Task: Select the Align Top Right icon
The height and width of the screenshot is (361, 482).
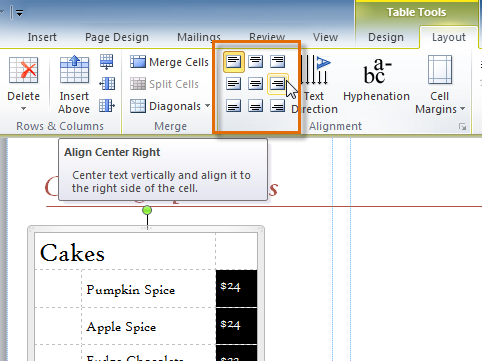Action: pyautogui.click(x=277, y=62)
